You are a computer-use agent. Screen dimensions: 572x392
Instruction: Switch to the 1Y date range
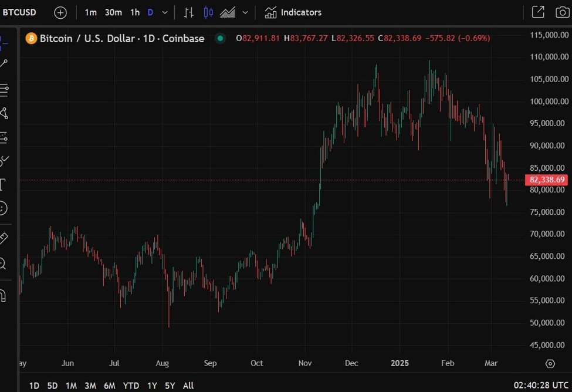coord(152,386)
